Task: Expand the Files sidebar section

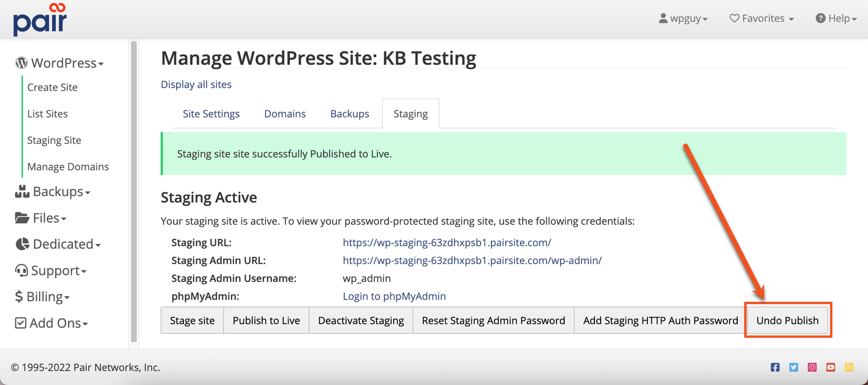Action: [x=41, y=218]
